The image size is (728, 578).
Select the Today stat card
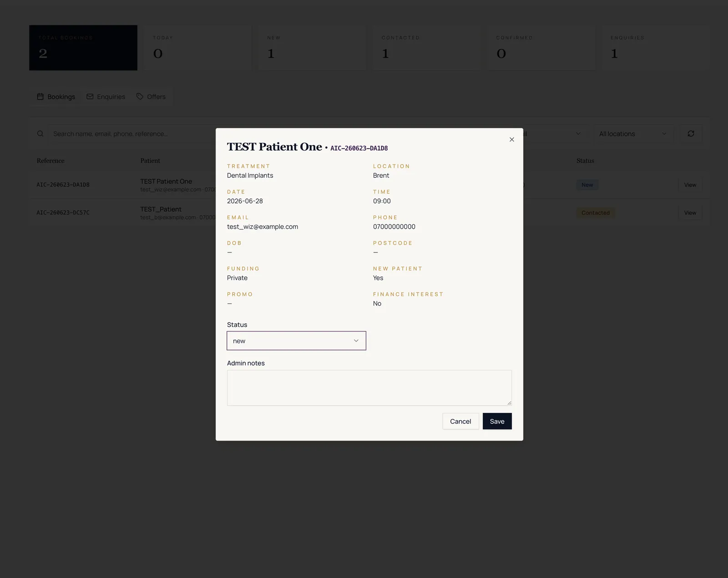pos(197,48)
